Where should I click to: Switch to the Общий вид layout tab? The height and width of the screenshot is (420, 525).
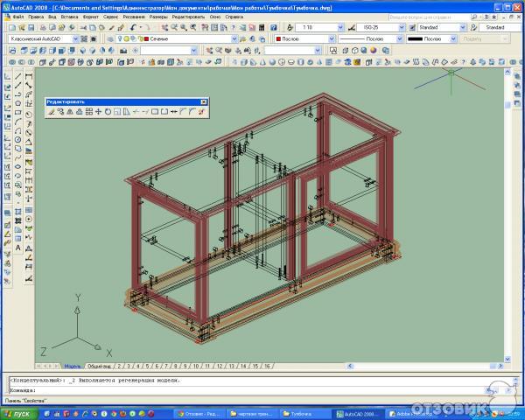[99, 366]
